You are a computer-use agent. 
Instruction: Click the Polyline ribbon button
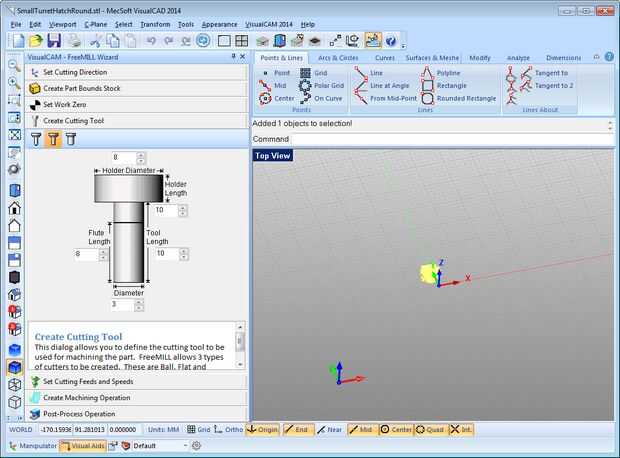440,73
